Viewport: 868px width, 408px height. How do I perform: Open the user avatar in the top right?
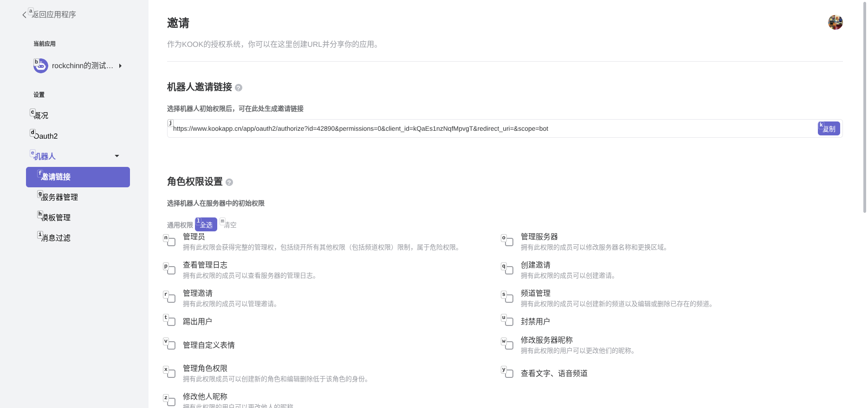coord(835,22)
